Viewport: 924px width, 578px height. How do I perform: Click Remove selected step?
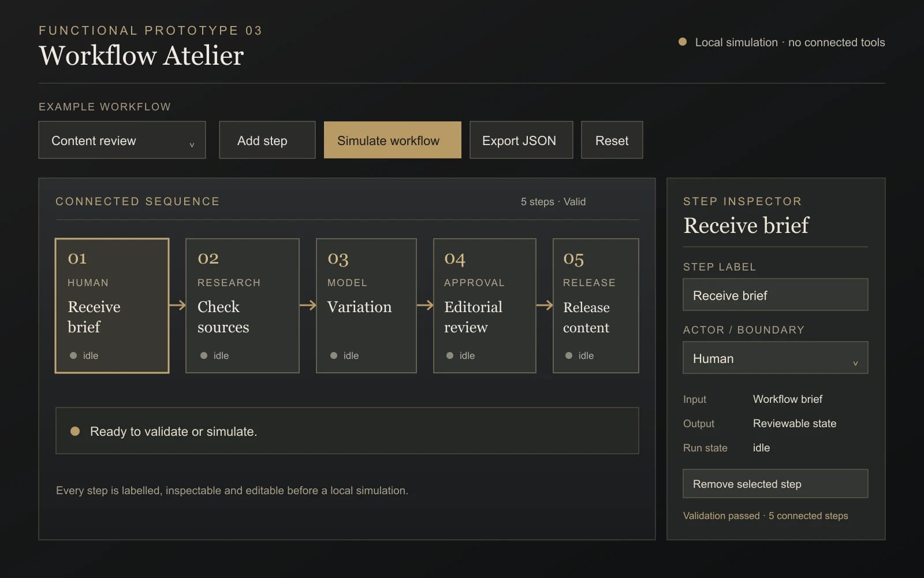click(x=776, y=484)
